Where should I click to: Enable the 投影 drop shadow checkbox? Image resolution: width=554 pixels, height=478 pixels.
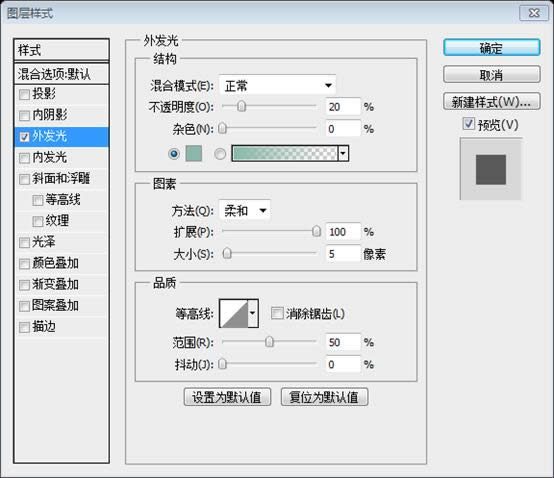[x=24, y=94]
